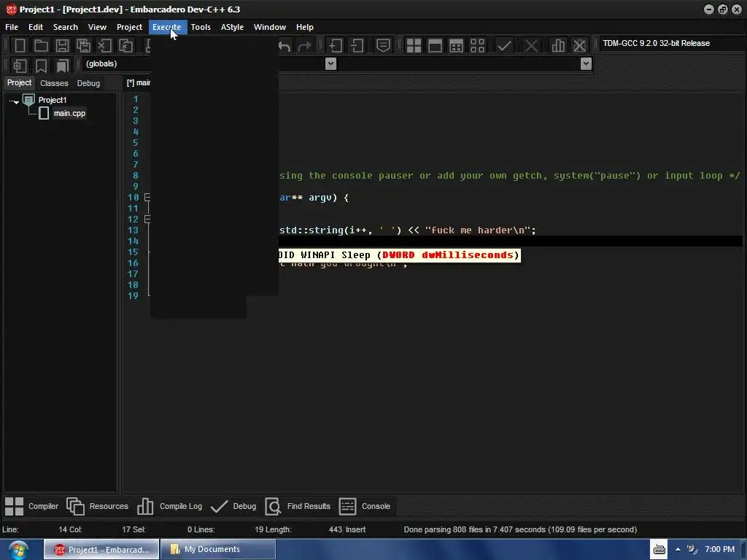This screenshot has height=560, width=747.
Task: Show hidden system tray icons arrow
Action: [678, 549]
